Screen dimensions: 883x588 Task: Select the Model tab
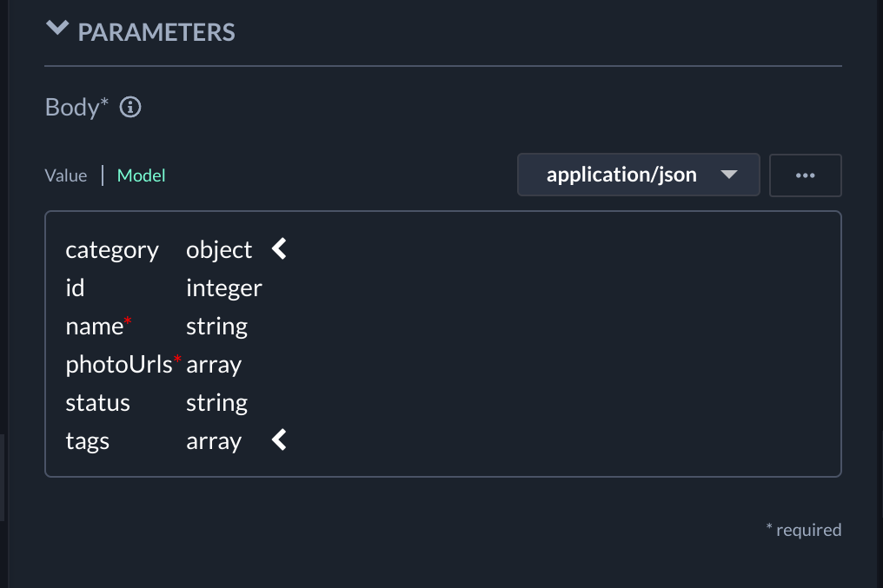click(141, 175)
